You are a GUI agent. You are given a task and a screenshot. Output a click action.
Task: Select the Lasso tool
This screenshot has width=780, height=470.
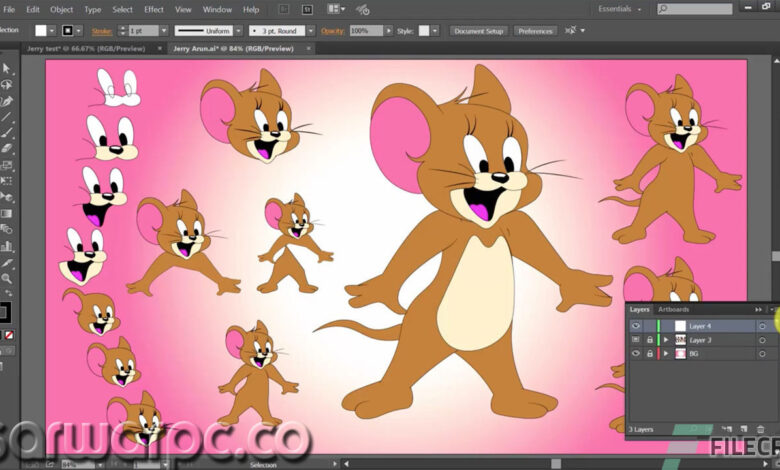(x=6, y=85)
